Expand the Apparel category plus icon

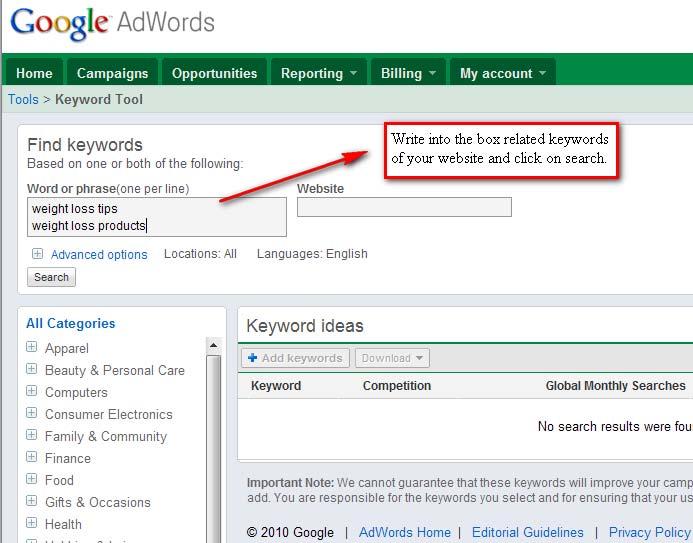[32, 348]
